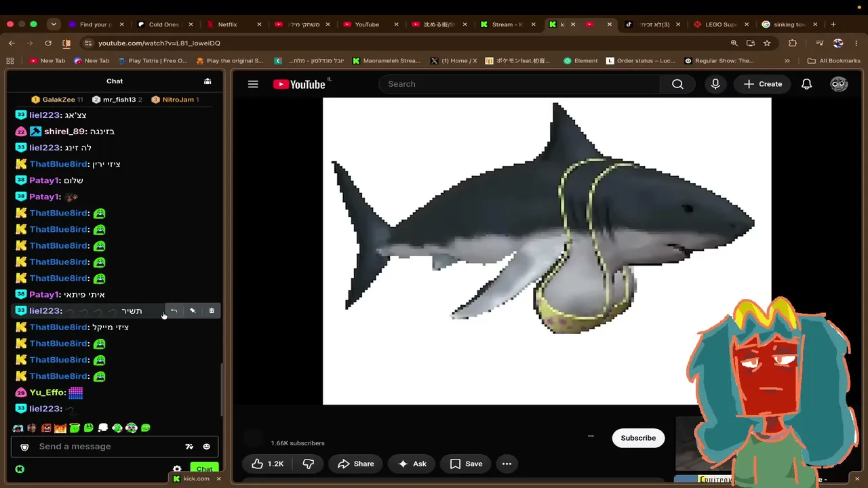The image size is (868, 488).
Task: Switch to the sinking tow Google tab
Action: click(x=791, y=24)
